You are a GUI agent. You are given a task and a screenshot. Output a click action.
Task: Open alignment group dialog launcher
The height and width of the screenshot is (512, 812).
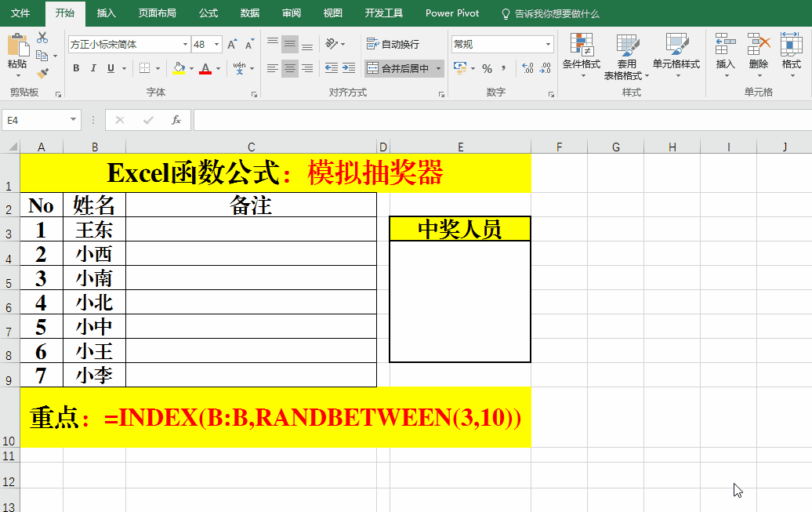[441, 94]
